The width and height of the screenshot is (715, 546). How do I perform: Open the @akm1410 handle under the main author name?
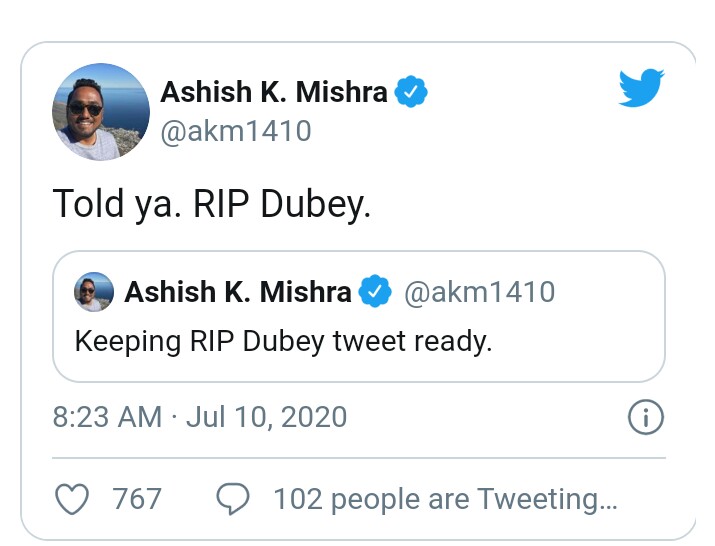235,131
